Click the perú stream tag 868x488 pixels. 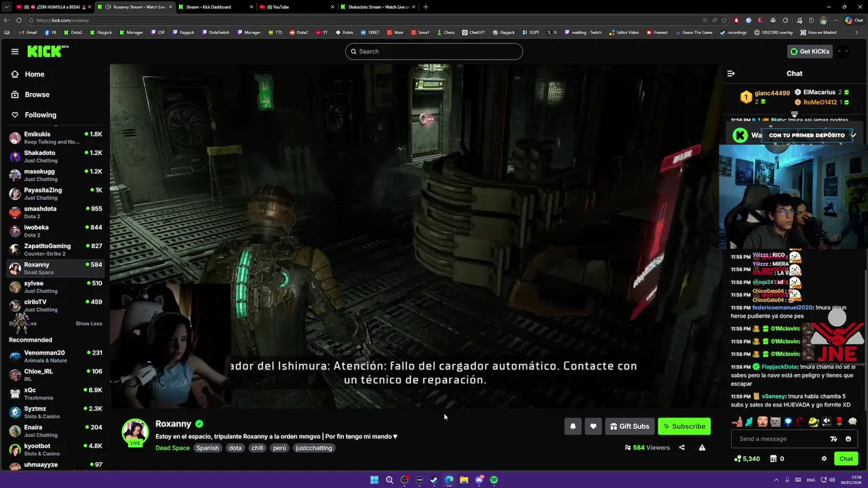pos(279,448)
